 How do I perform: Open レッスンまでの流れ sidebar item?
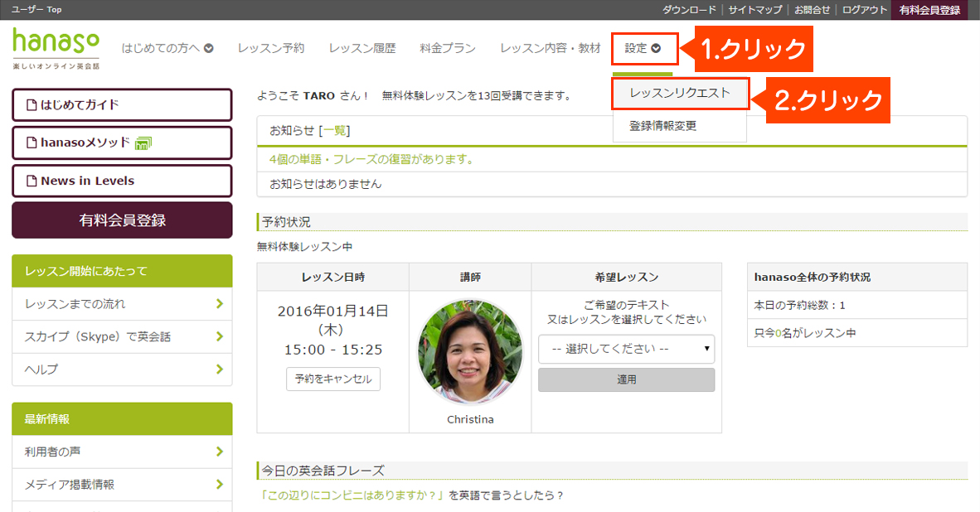click(122, 304)
